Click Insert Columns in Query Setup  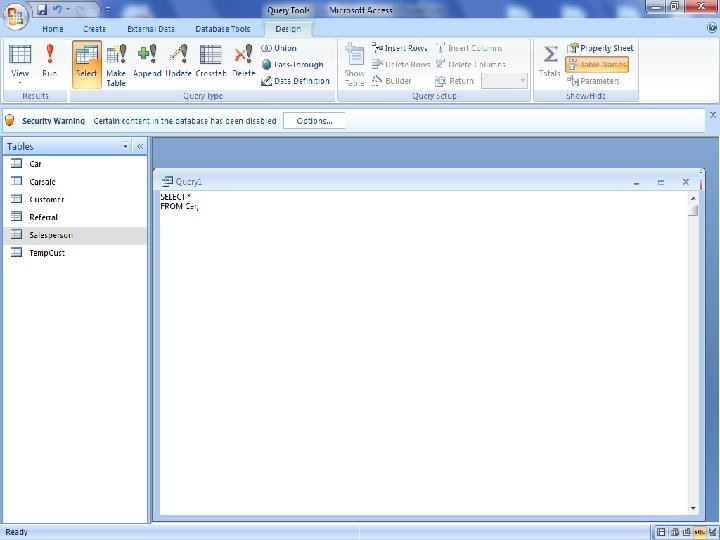pyautogui.click(x=469, y=48)
